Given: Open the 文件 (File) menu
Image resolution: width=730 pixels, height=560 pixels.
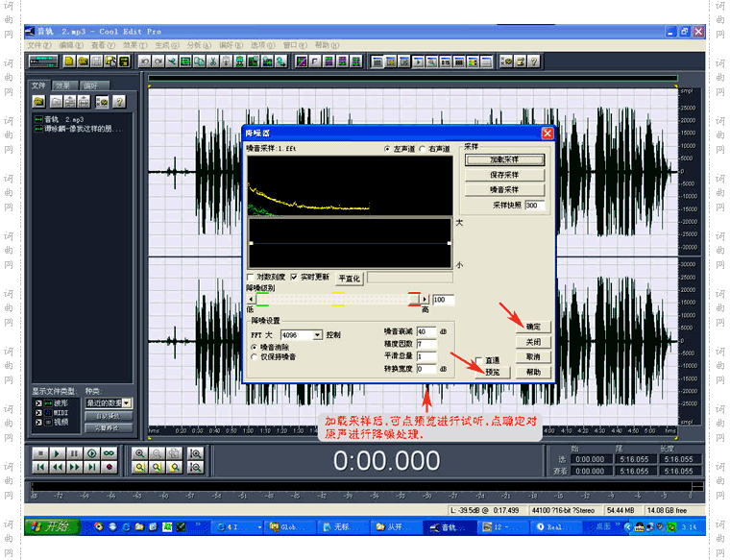Looking at the screenshot, I should click(x=39, y=45).
